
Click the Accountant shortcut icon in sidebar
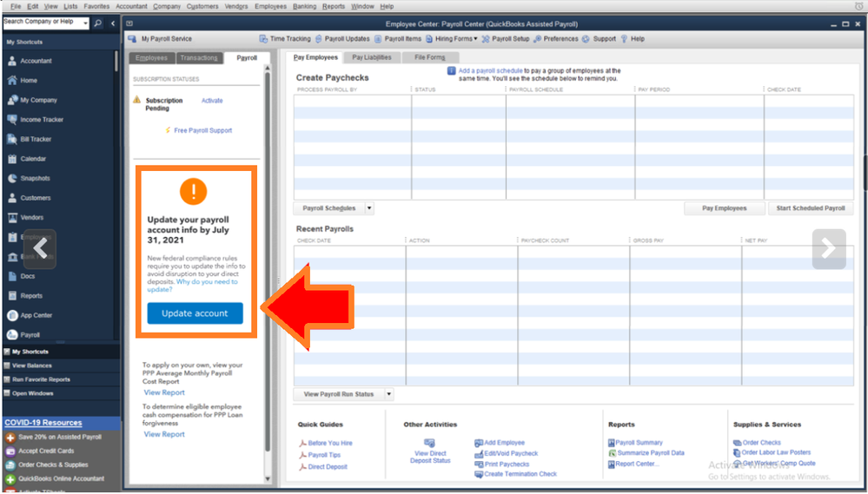click(12, 61)
